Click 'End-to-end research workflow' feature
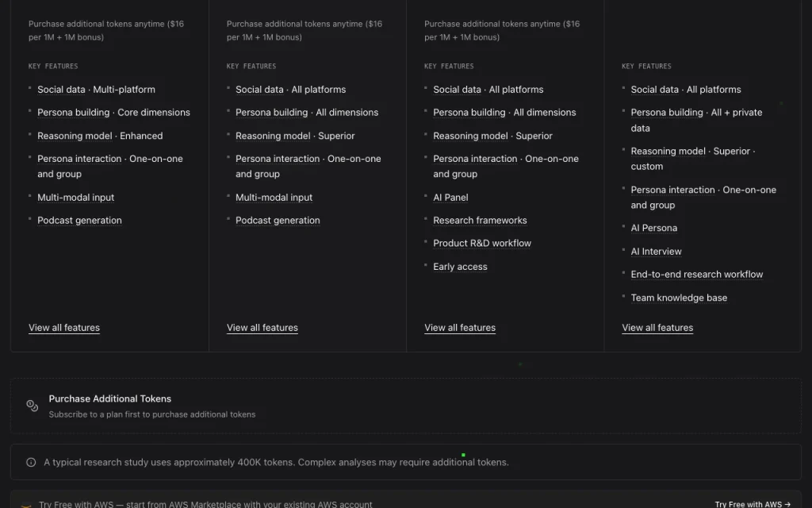Screen dimensions: 812x508 click(x=696, y=274)
